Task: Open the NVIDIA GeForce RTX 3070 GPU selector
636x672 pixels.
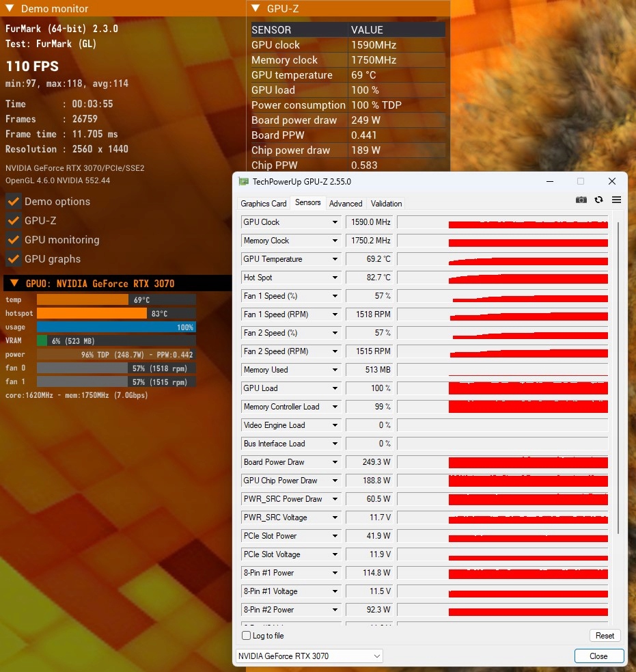Action: pyautogui.click(x=309, y=656)
